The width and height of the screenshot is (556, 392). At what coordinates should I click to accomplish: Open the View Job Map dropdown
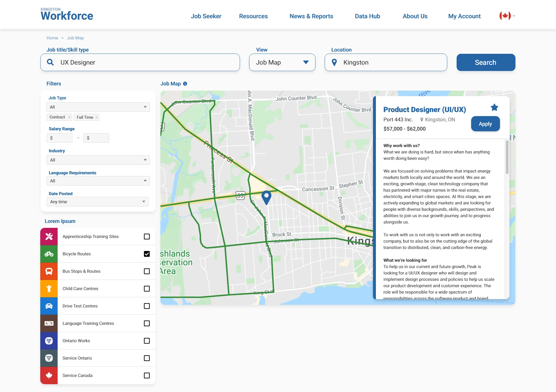tap(282, 63)
